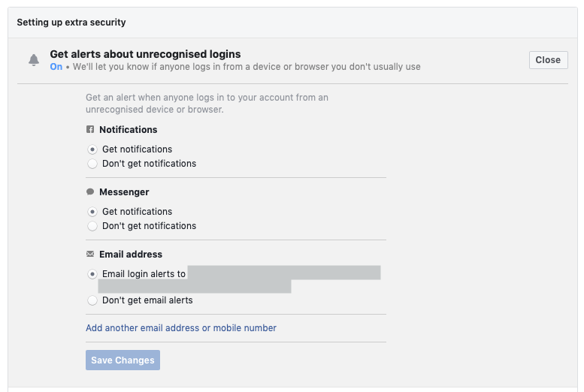Choose 'Don't get notifications' under Messenger section
Image resolution: width=584 pixels, height=392 pixels.
(92, 226)
